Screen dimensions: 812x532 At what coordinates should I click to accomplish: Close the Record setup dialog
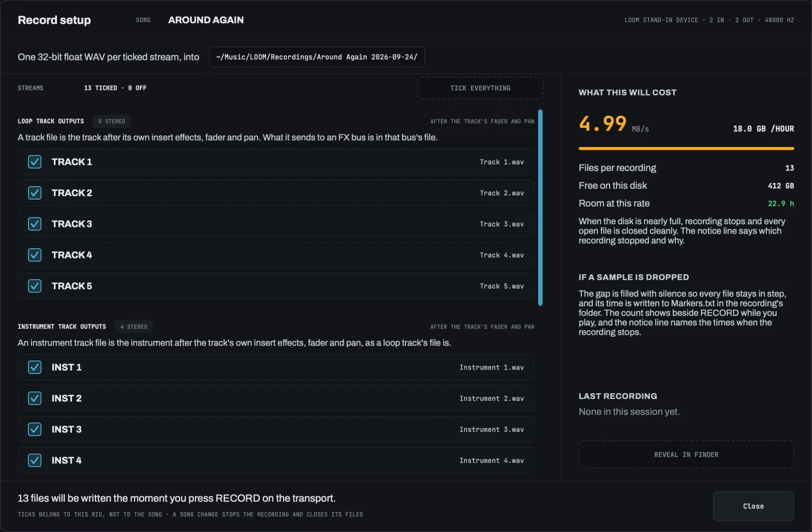pyautogui.click(x=753, y=506)
